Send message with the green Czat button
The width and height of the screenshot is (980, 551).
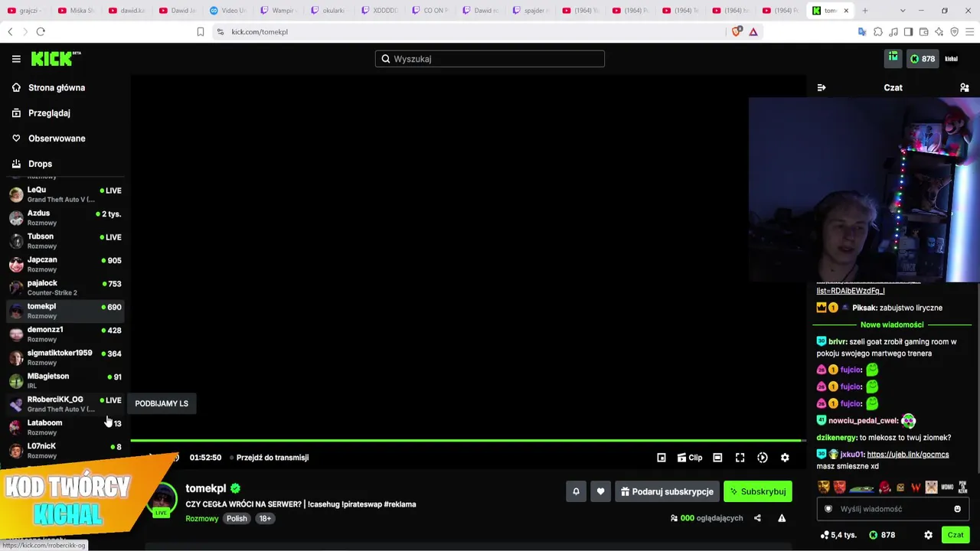click(x=955, y=535)
